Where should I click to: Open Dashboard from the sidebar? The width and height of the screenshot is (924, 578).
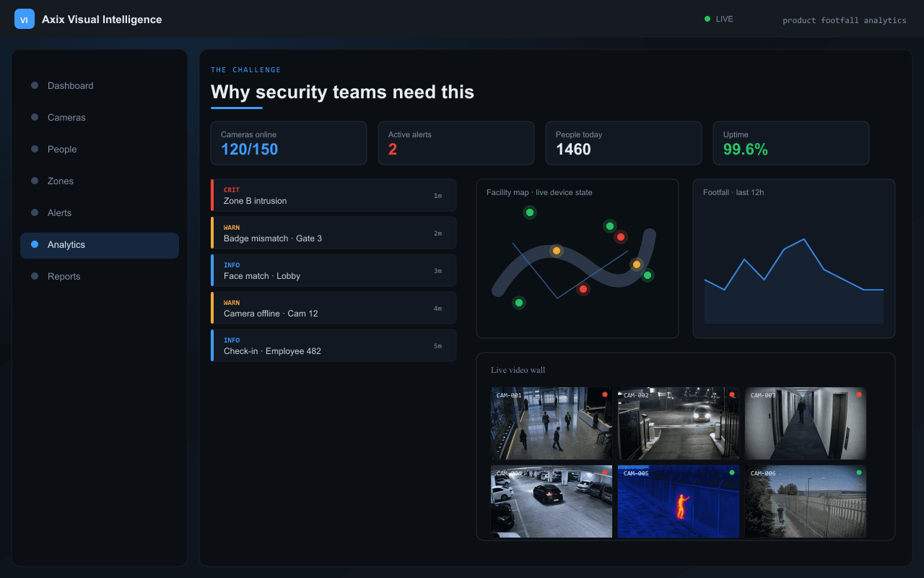point(100,85)
